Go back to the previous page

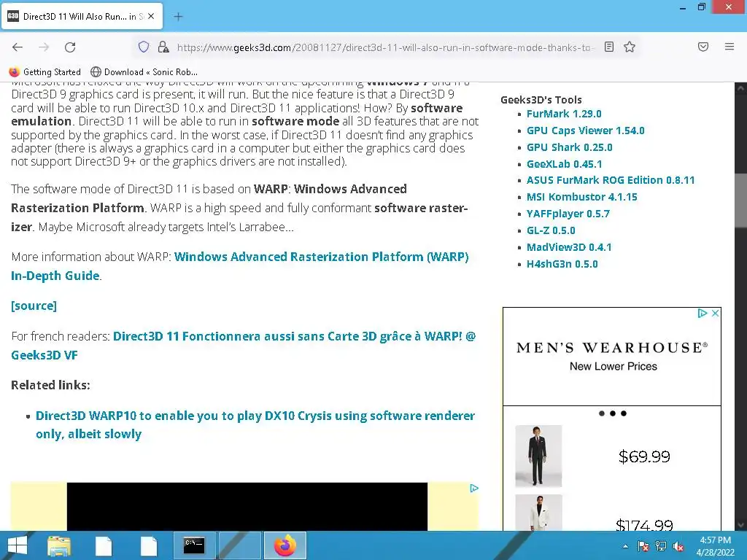point(18,47)
